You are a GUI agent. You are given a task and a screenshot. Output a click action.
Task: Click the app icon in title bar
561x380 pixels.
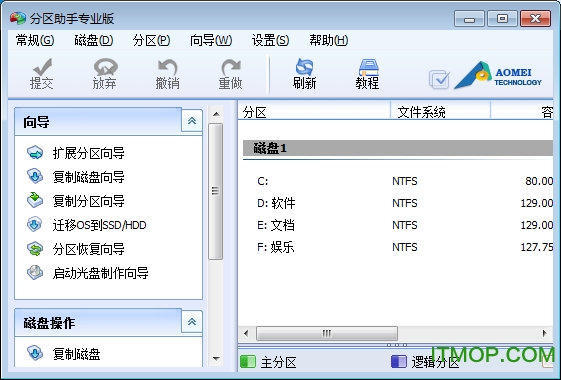pyautogui.click(x=18, y=18)
